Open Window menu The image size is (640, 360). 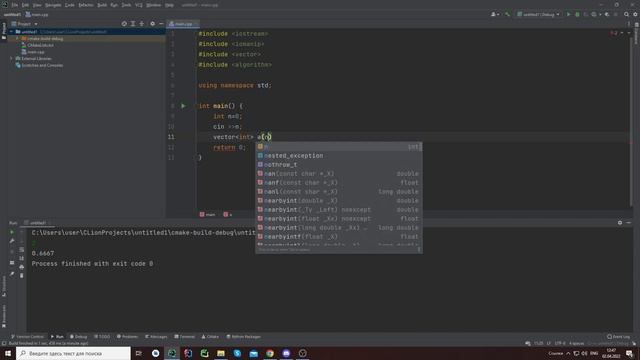(153, 5)
